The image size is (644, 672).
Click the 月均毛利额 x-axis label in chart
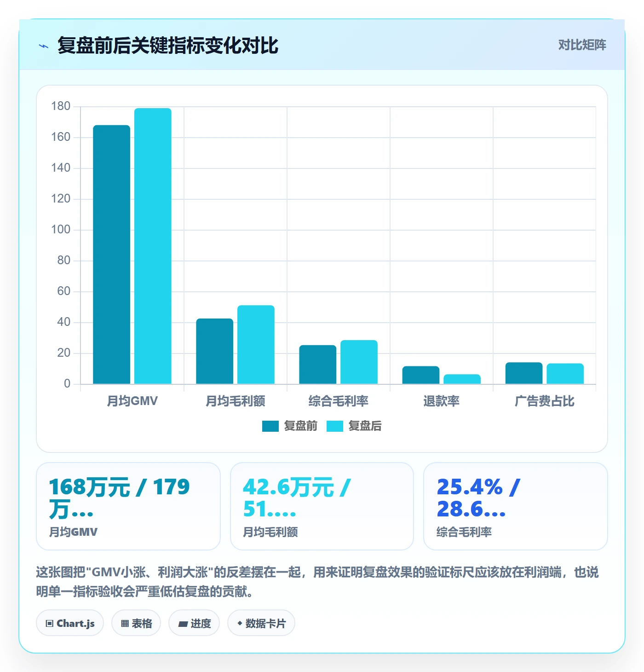(236, 401)
